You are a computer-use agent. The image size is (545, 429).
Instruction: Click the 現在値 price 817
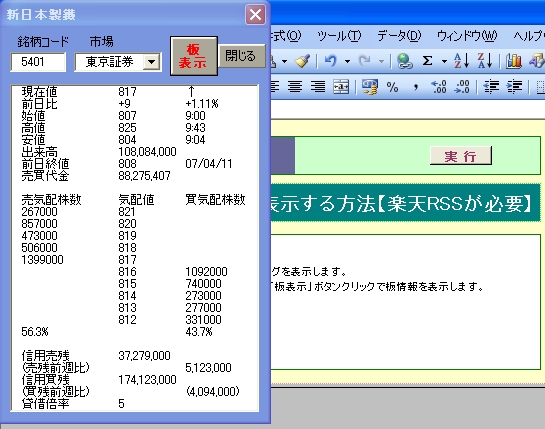point(127,92)
